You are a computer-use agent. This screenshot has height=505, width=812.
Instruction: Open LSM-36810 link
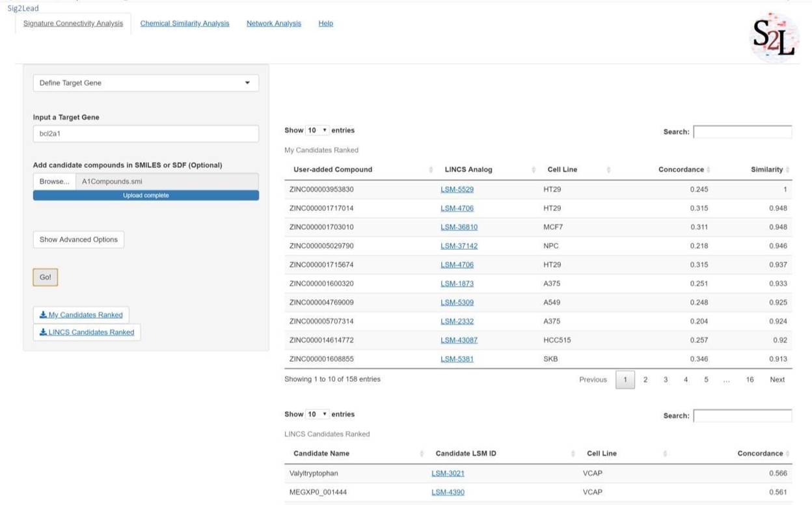click(x=459, y=227)
